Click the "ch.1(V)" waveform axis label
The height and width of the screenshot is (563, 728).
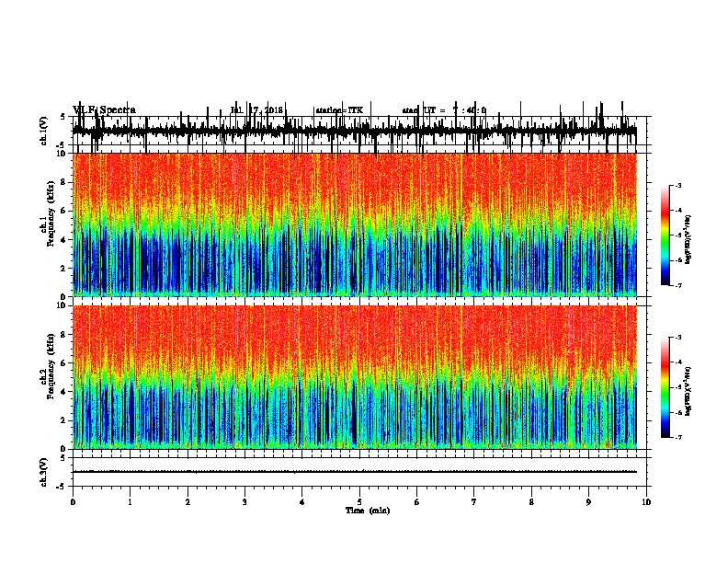tap(44, 131)
